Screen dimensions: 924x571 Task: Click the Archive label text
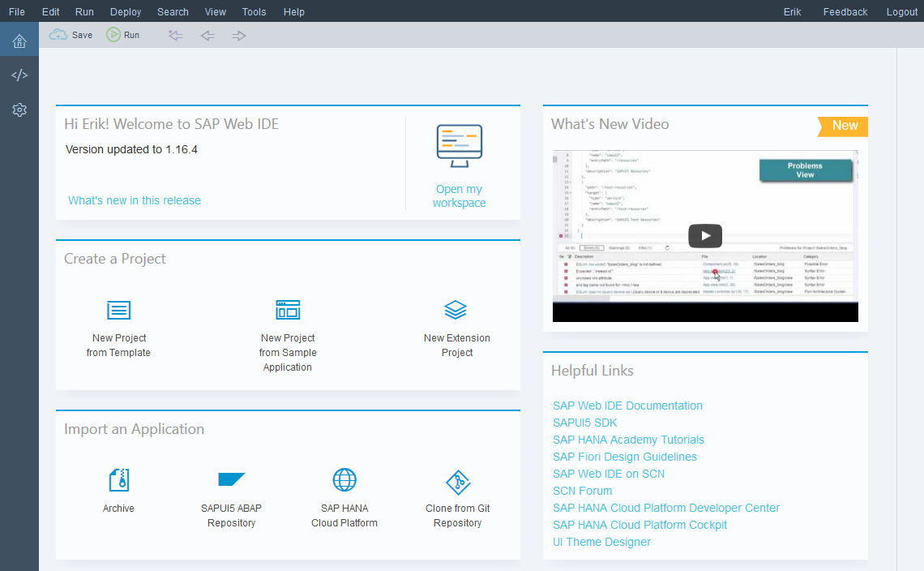coord(118,509)
